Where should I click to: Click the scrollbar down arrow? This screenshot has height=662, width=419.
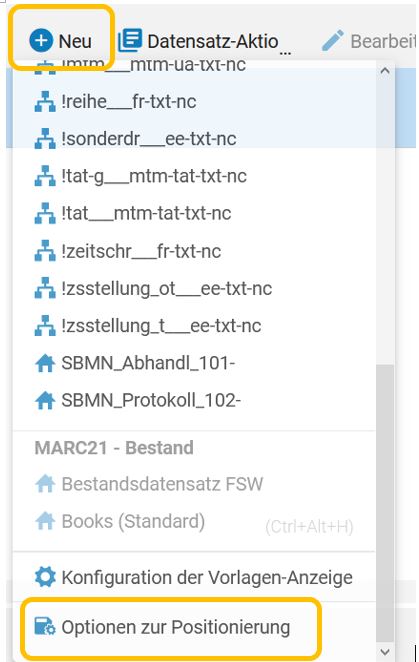tap(385, 652)
